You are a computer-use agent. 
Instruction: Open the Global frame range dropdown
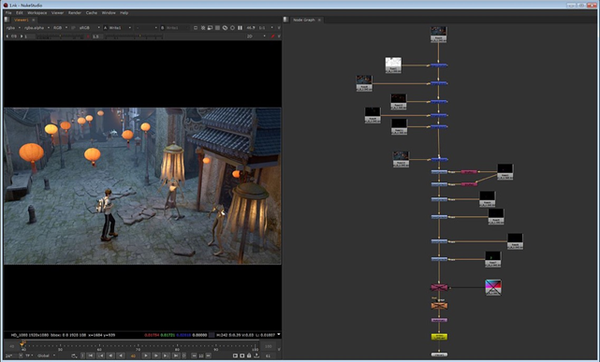tap(46, 355)
